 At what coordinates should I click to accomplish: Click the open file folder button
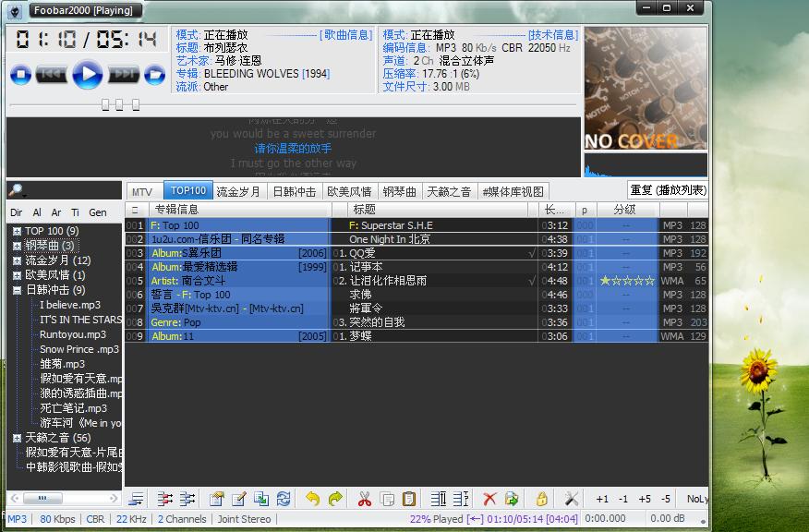[x=154, y=75]
